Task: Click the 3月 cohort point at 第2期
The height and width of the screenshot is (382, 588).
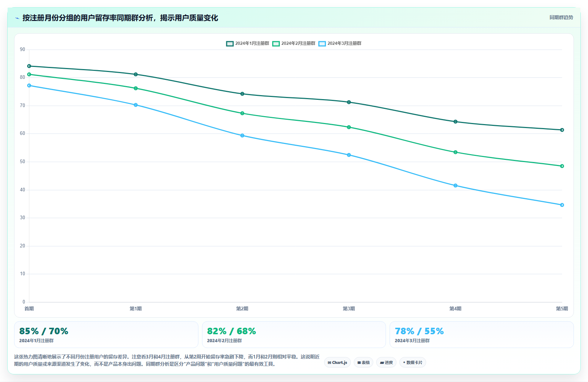Action: click(242, 136)
